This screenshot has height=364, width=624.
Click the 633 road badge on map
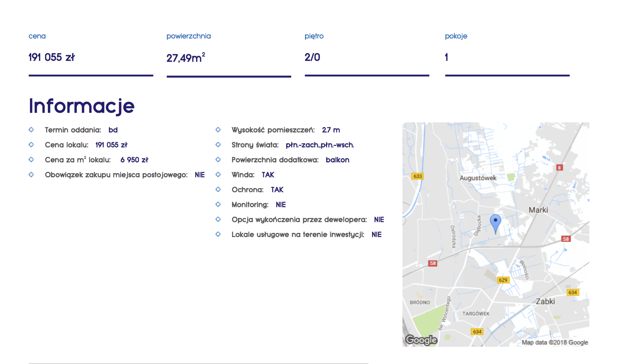tap(417, 176)
